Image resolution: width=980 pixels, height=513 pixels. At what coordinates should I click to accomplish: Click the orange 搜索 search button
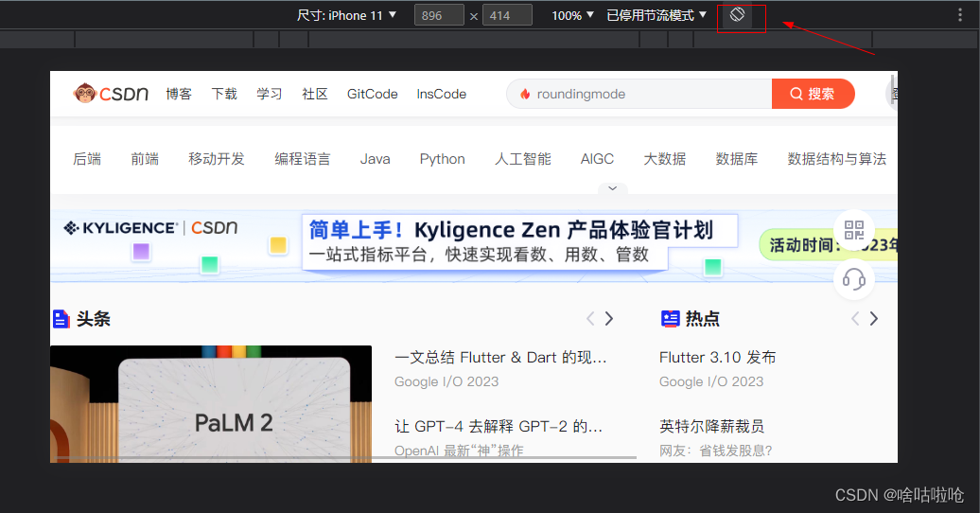[x=814, y=94]
